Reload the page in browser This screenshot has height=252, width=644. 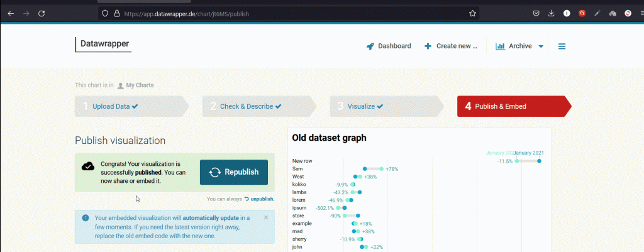click(x=42, y=13)
